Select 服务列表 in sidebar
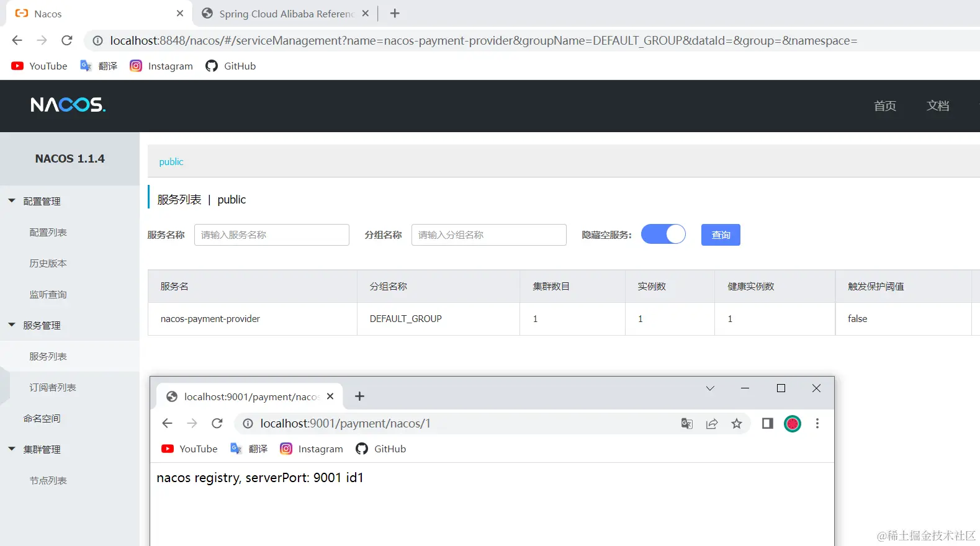This screenshot has width=980, height=546. pos(48,356)
